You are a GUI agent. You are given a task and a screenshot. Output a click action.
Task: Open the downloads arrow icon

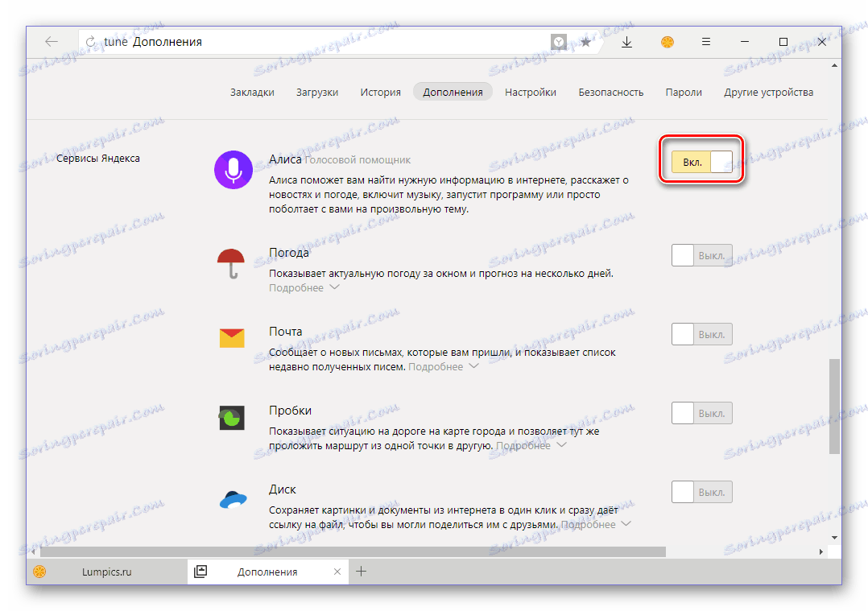click(626, 42)
